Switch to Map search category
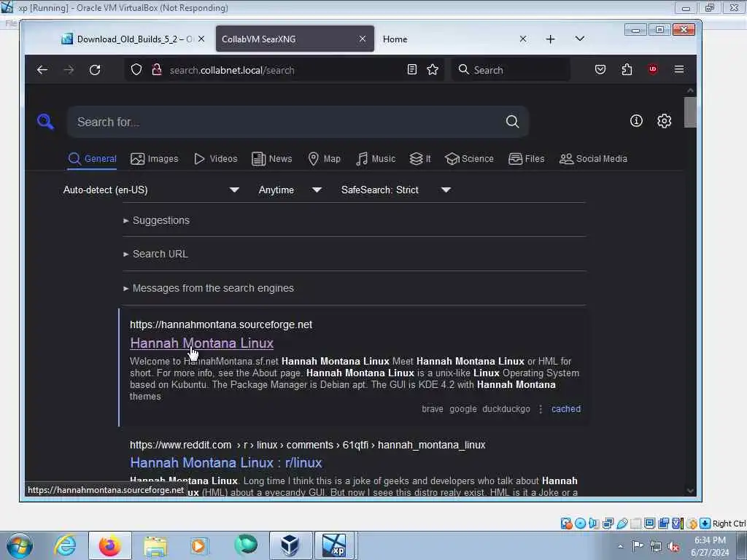This screenshot has width=747, height=560. (324, 158)
